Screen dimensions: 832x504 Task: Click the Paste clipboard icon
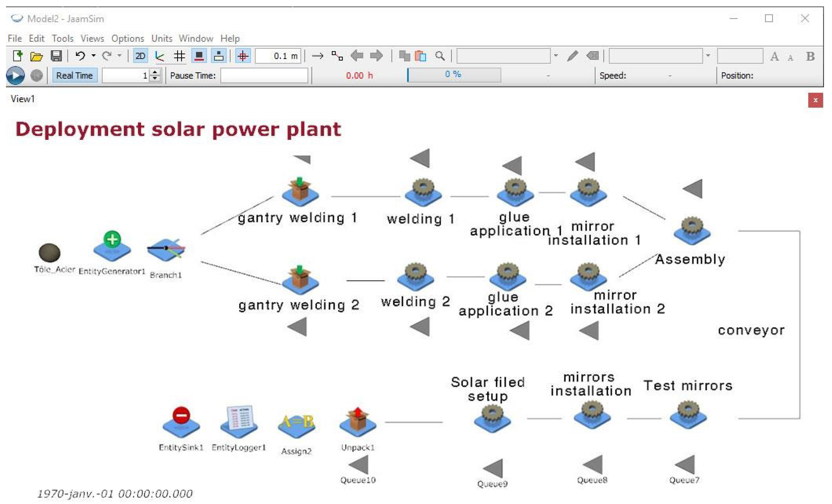point(420,56)
